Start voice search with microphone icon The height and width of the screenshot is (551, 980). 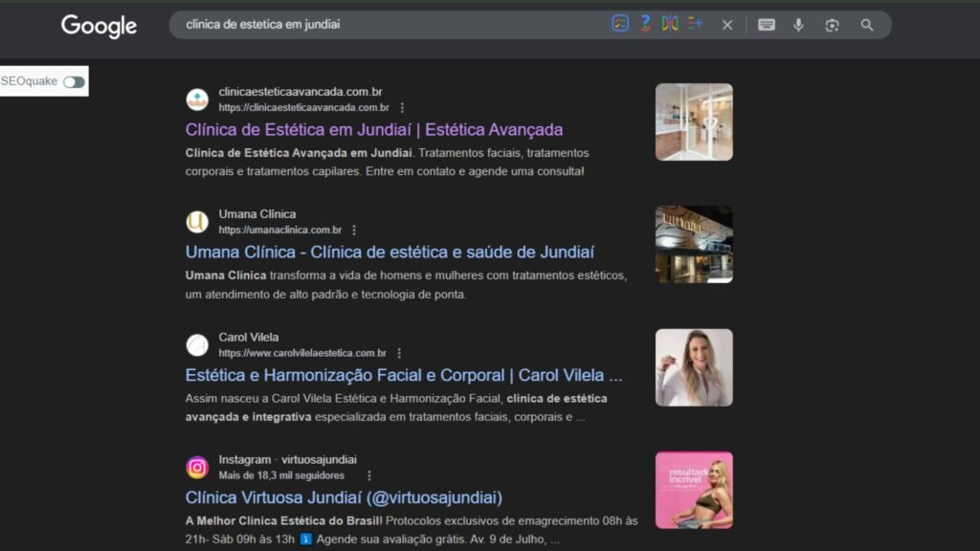pos(798,25)
